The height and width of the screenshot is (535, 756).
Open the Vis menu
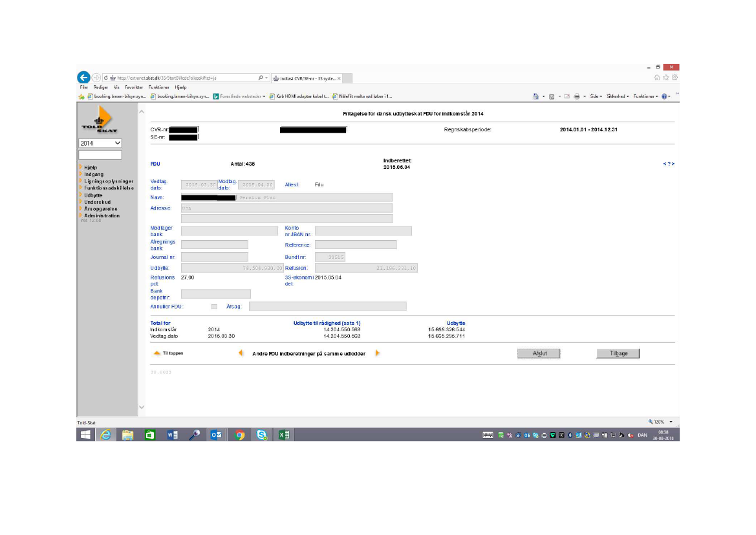tap(116, 87)
